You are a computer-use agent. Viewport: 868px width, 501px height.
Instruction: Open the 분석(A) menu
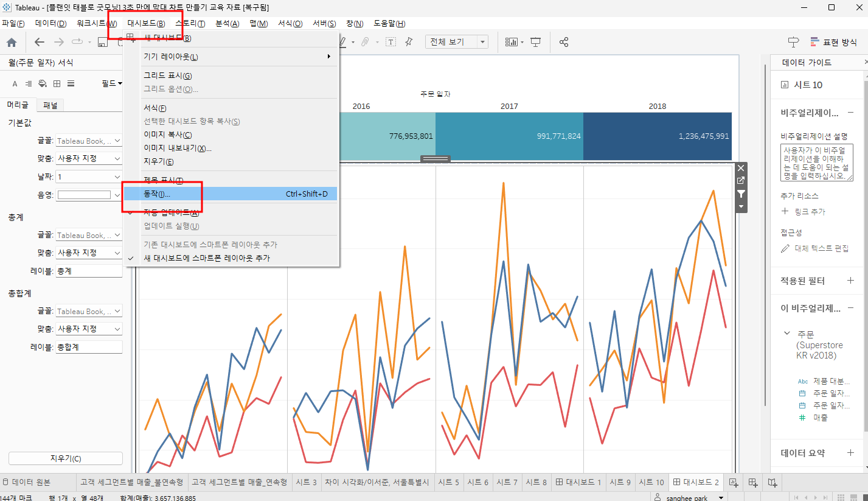[x=227, y=23]
